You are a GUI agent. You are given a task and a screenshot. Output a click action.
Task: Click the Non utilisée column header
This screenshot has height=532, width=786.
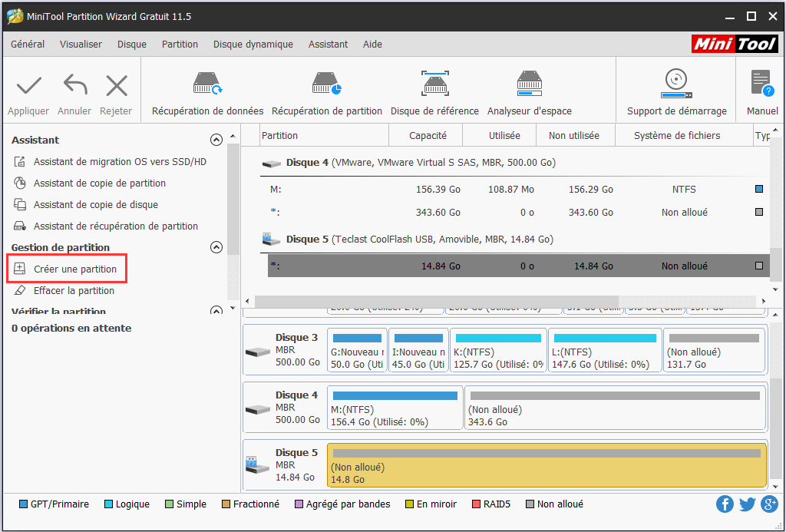pyautogui.click(x=576, y=135)
